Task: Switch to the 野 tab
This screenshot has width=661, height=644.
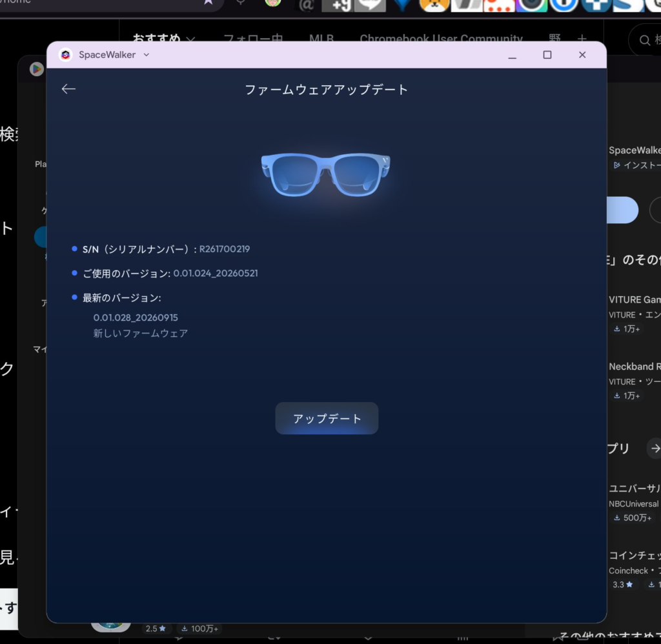Action: 554,38
